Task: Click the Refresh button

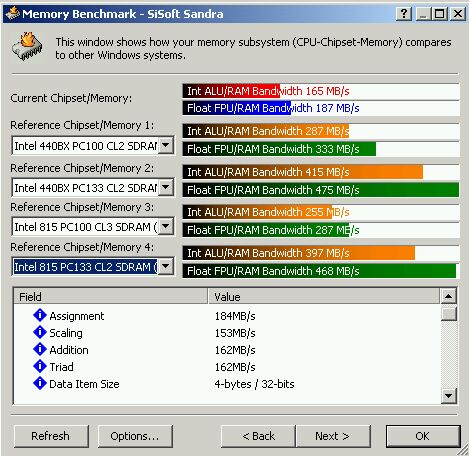Action: [51, 436]
